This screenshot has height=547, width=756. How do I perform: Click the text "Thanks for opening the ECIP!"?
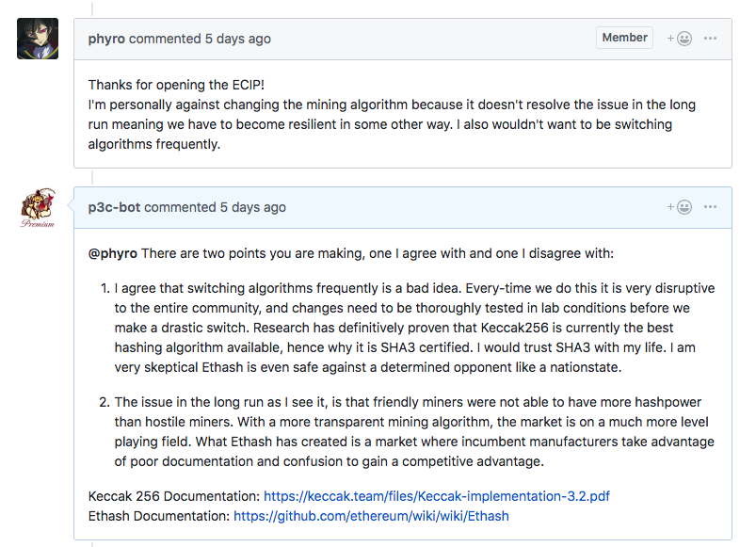point(176,85)
